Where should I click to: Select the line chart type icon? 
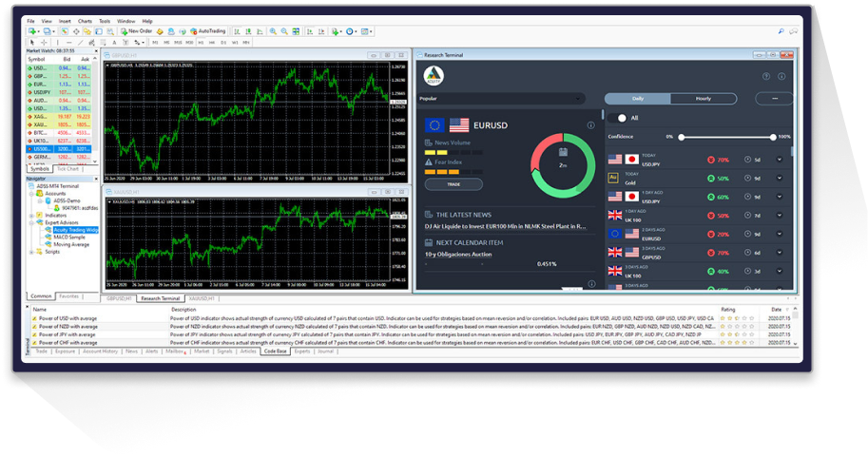[260, 31]
